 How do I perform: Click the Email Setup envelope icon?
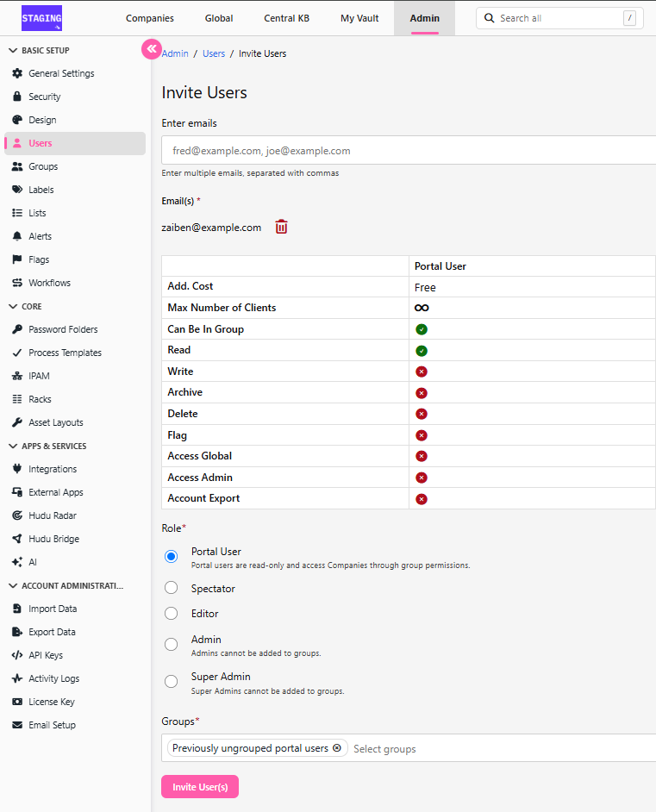pyautogui.click(x=17, y=726)
